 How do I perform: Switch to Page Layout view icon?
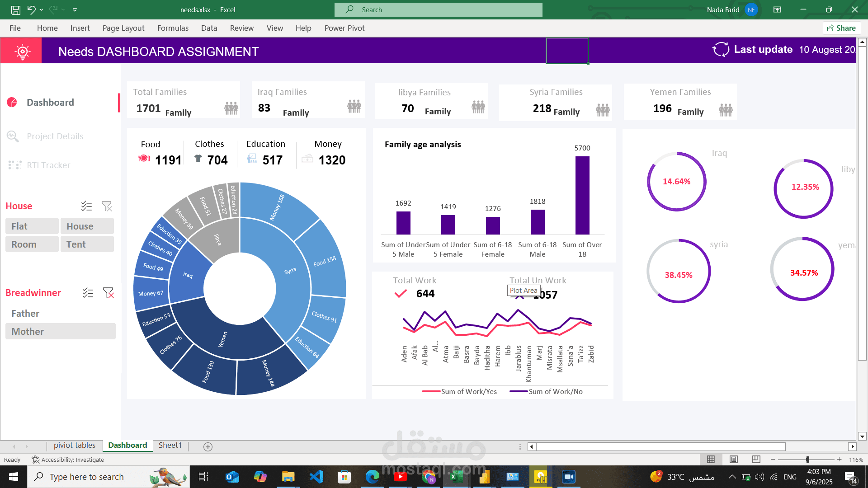tap(734, 460)
